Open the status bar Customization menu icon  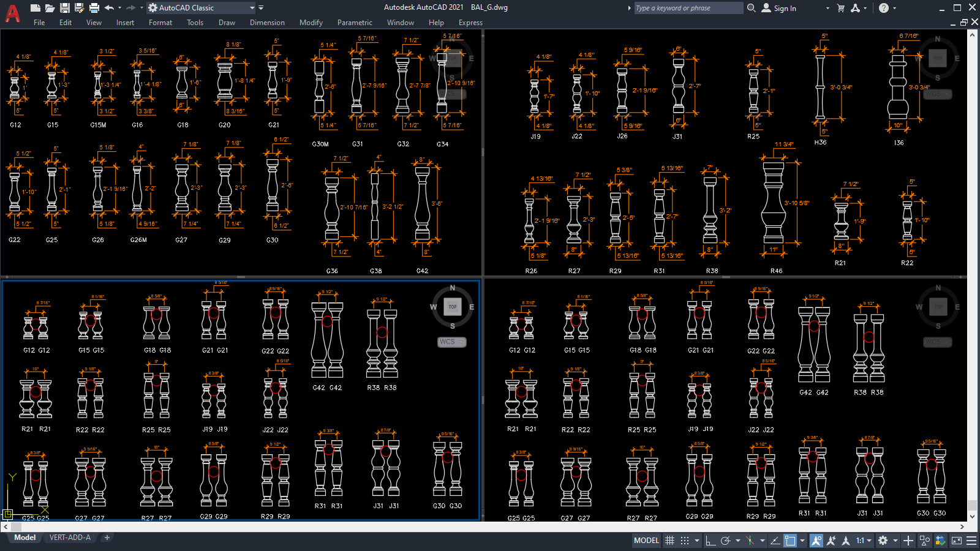coord(971,541)
